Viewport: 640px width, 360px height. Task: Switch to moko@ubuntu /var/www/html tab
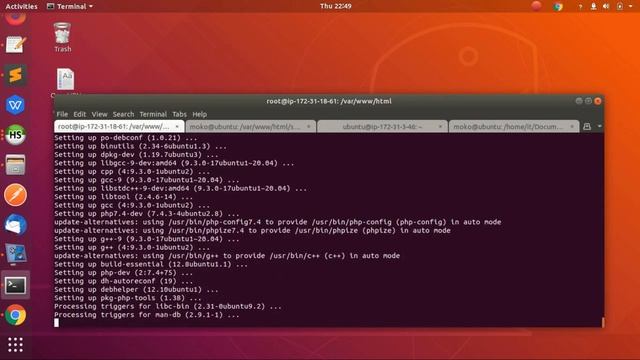tap(250, 127)
